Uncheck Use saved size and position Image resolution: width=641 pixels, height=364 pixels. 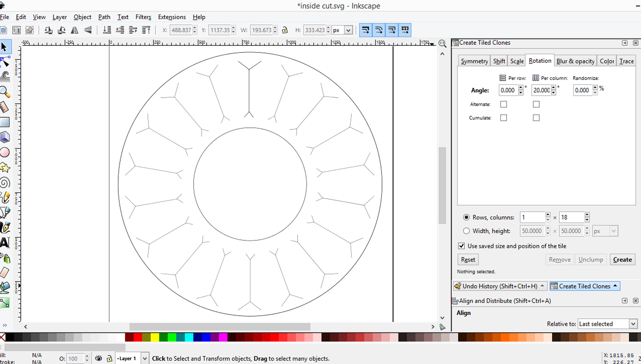click(461, 246)
